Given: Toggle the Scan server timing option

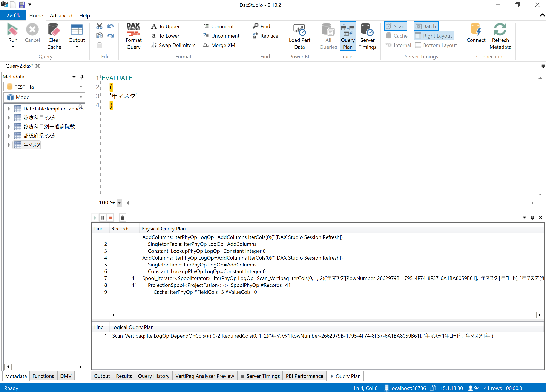Looking at the screenshot, I should (395, 26).
